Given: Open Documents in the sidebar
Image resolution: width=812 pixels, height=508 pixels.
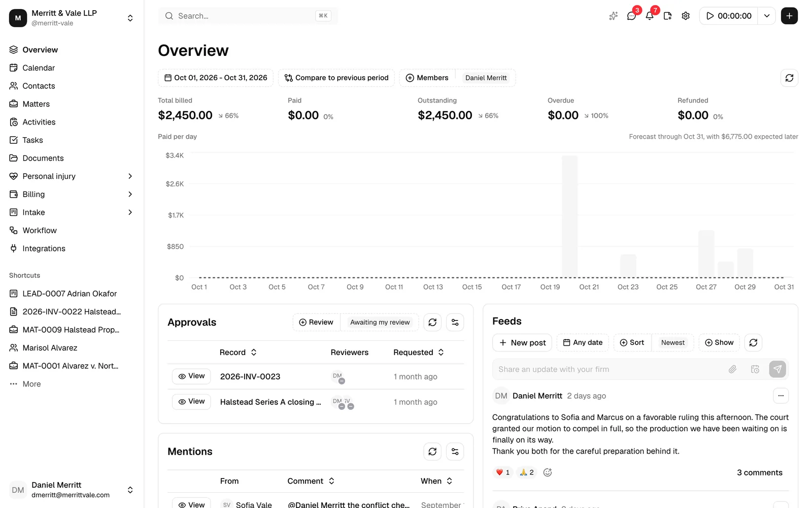Looking at the screenshot, I should pyautogui.click(x=71, y=158).
